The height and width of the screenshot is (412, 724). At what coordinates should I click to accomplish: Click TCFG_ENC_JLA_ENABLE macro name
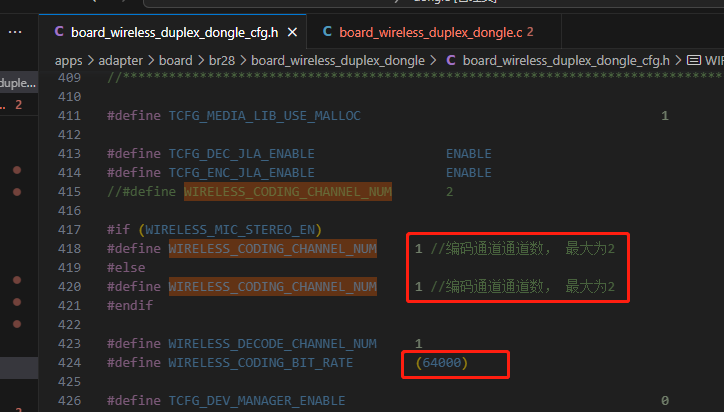coord(241,173)
